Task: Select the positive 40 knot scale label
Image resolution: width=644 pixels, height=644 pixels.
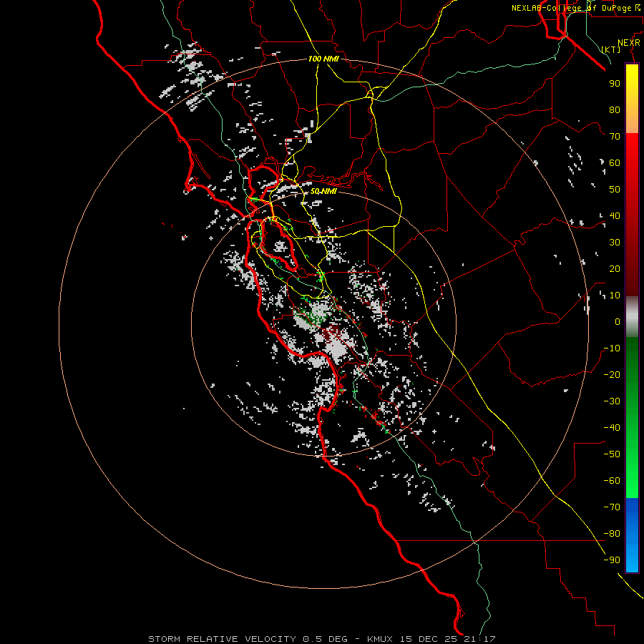Action: (615, 215)
